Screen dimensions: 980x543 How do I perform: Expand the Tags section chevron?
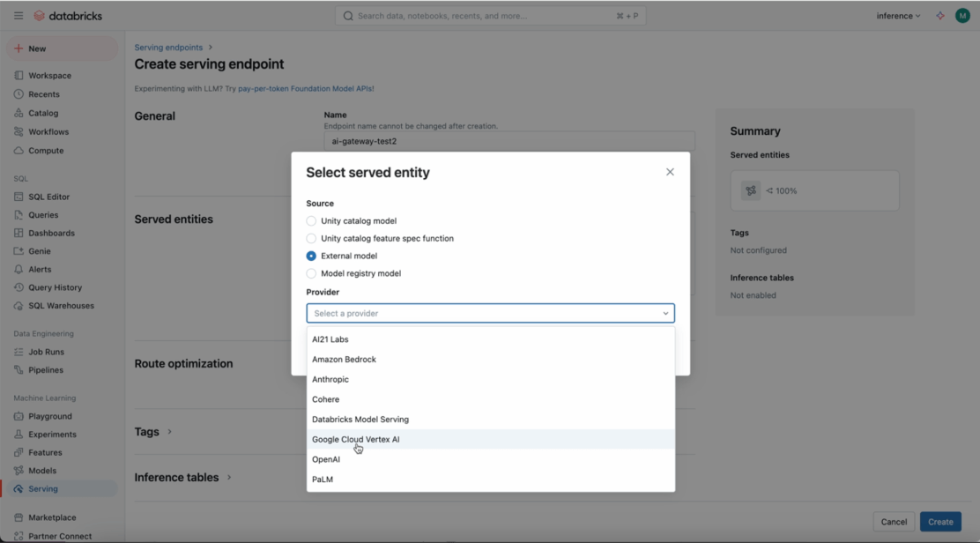[x=169, y=432]
